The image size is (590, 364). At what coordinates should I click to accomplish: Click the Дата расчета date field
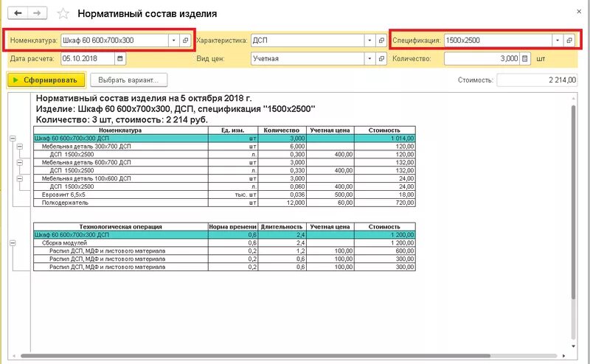88,59
